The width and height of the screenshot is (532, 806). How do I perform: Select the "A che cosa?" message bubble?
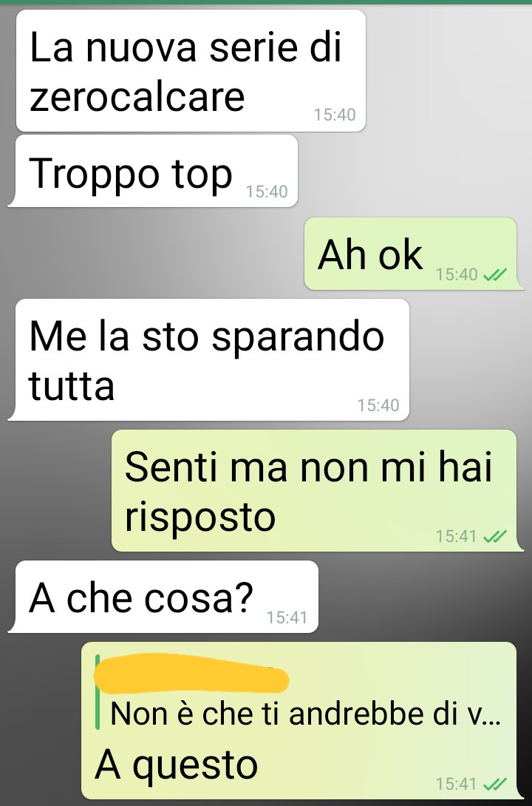coord(163,597)
